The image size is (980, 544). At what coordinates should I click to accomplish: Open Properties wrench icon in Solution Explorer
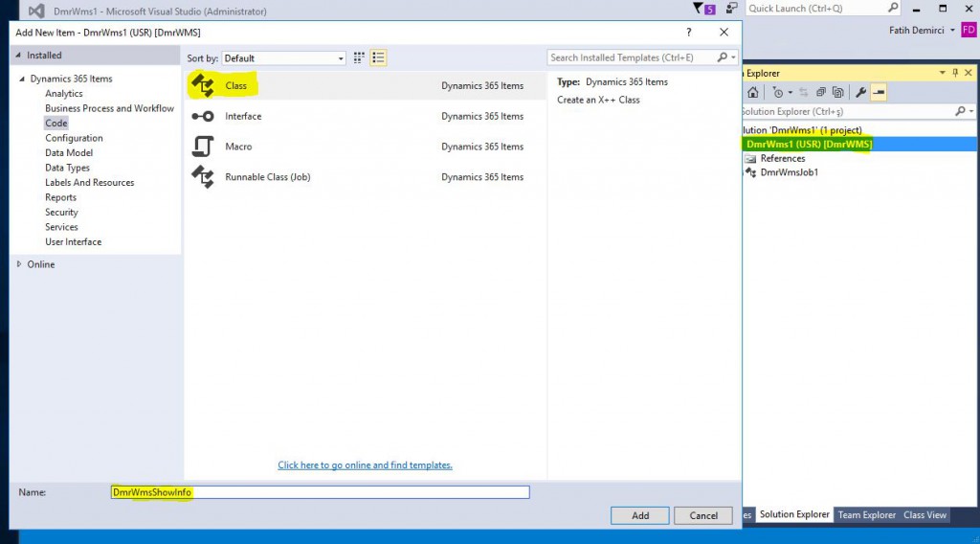point(860,93)
